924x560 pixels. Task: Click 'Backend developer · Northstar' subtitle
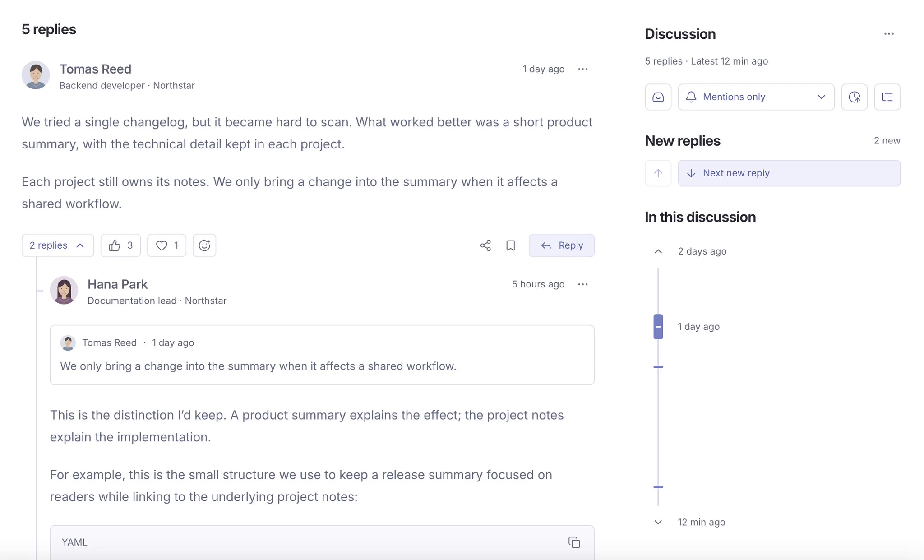[x=127, y=86]
